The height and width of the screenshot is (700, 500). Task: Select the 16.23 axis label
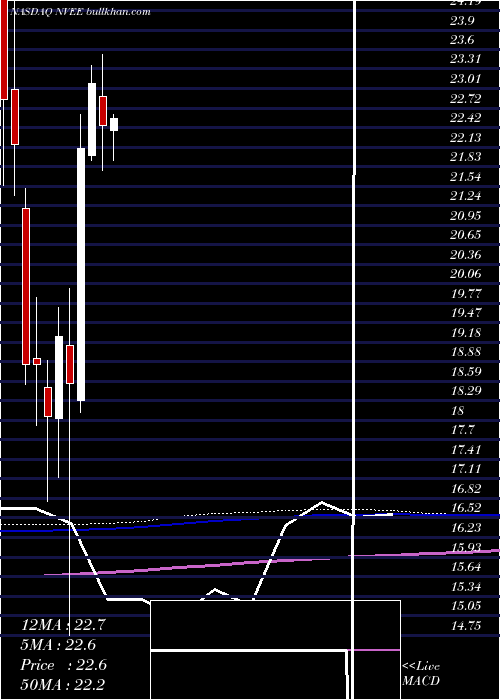click(466, 528)
